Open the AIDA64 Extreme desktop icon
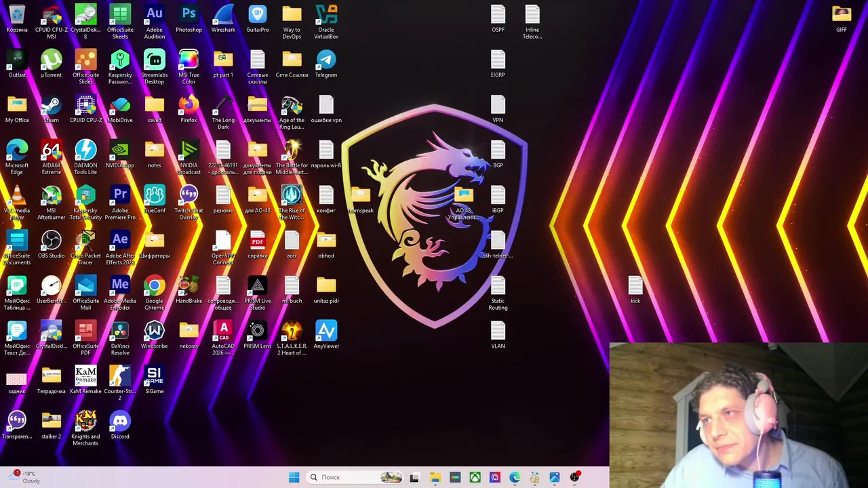Screen dimensions: 868x488 [52, 157]
